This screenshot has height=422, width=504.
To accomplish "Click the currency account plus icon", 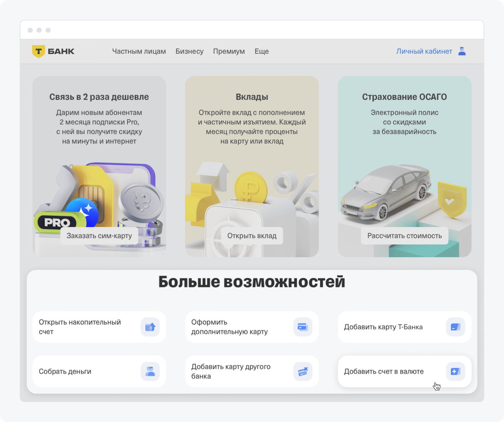I will tap(455, 371).
